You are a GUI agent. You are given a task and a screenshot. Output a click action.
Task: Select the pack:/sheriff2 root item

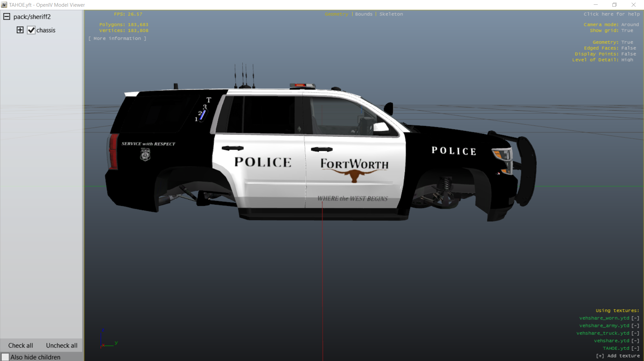[32, 17]
